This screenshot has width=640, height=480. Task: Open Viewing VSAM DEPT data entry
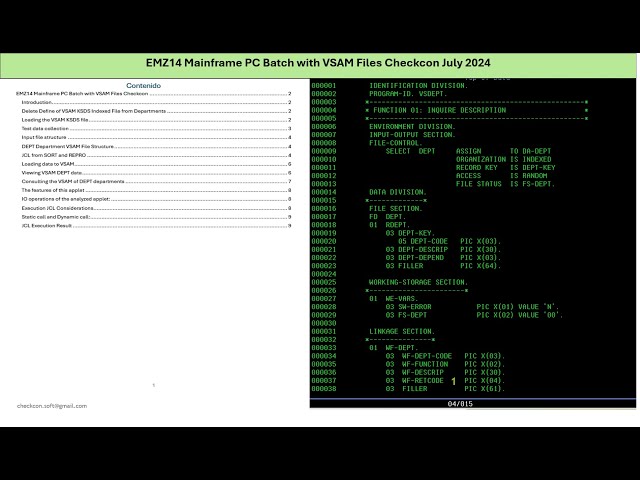[x=156, y=173]
